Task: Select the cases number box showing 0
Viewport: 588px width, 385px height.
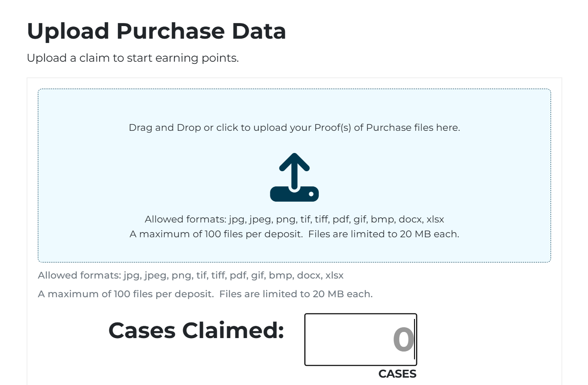Action: (360, 339)
